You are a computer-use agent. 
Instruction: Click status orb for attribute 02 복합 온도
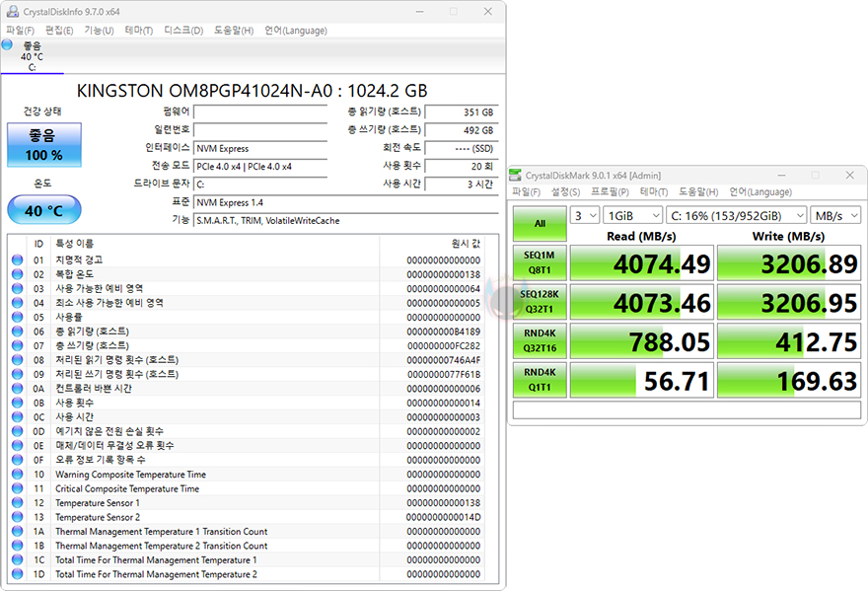tap(17, 274)
